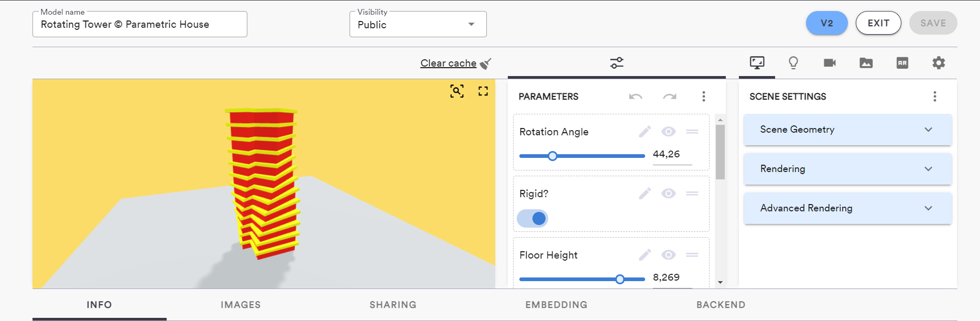This screenshot has width=980, height=321.
Task: Open the AR settings icon
Action: point(902,63)
